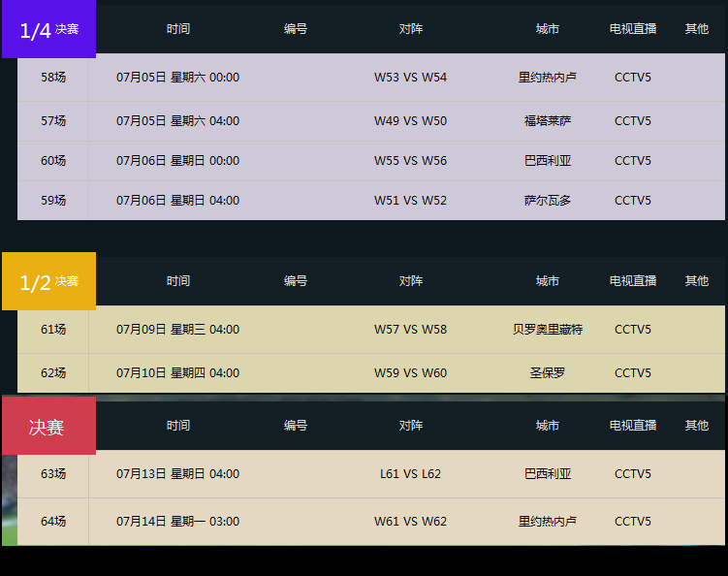Click time 07月13日 星期日 04:00

click(x=177, y=474)
